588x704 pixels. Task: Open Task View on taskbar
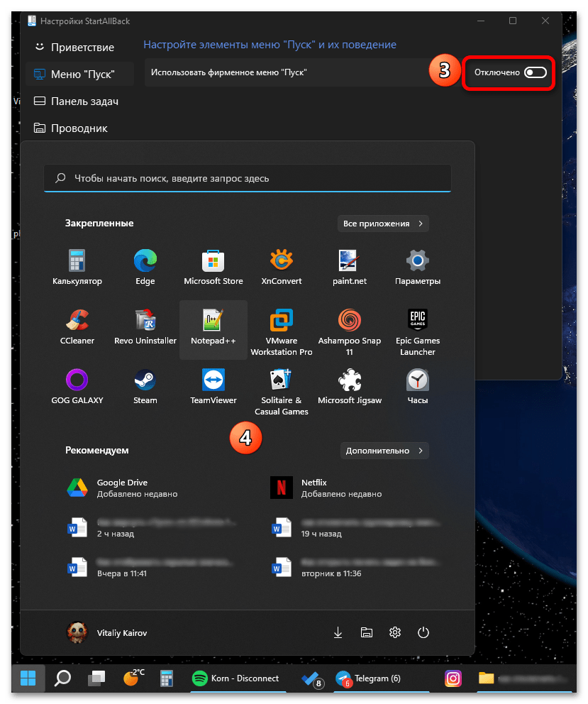96,678
